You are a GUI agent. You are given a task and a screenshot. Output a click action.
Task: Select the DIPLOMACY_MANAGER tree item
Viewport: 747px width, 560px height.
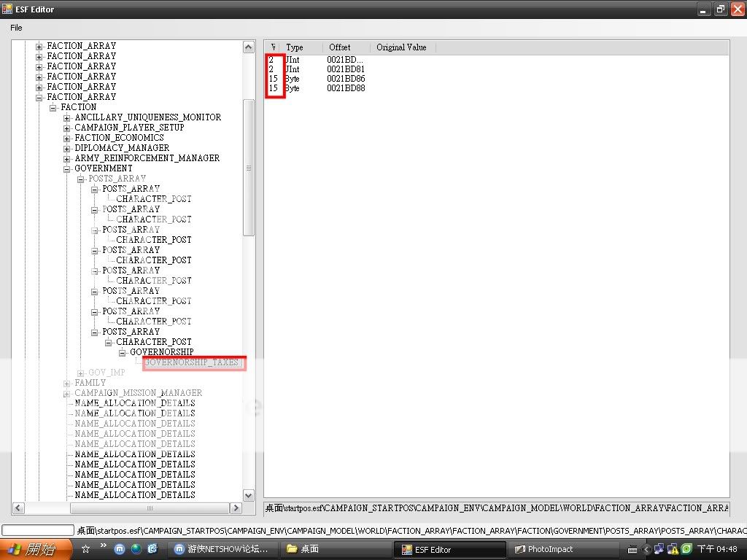click(x=121, y=148)
